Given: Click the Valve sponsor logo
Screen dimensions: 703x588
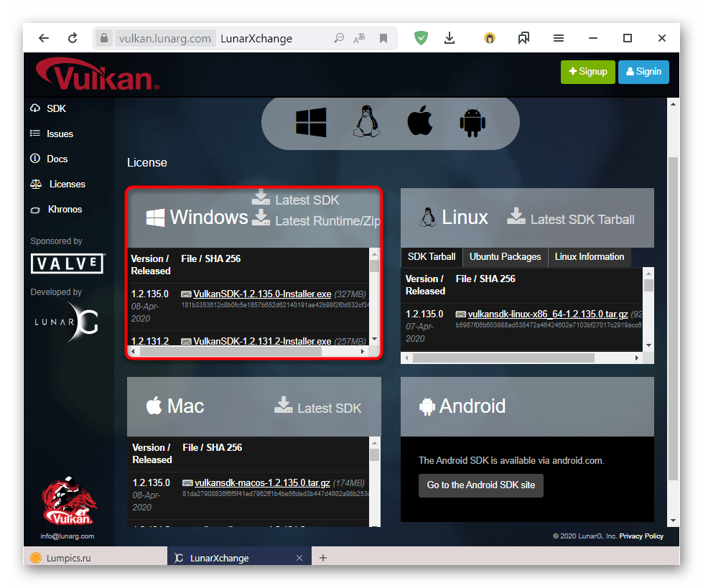Looking at the screenshot, I should click(67, 263).
